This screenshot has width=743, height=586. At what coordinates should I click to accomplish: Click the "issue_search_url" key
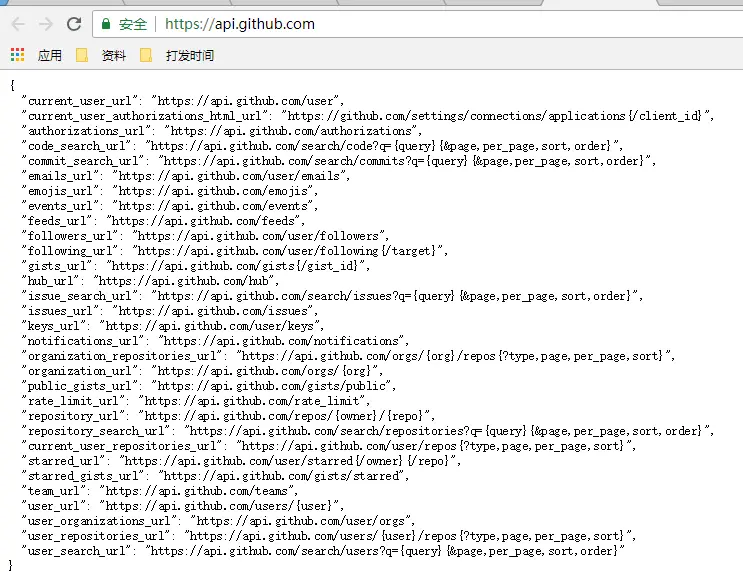[x=79, y=296]
